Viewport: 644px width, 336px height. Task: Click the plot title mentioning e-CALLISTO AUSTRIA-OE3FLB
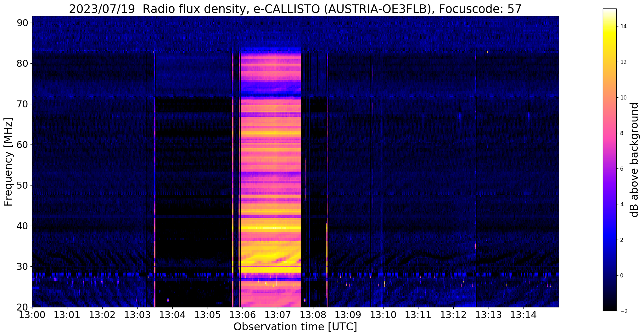click(295, 9)
